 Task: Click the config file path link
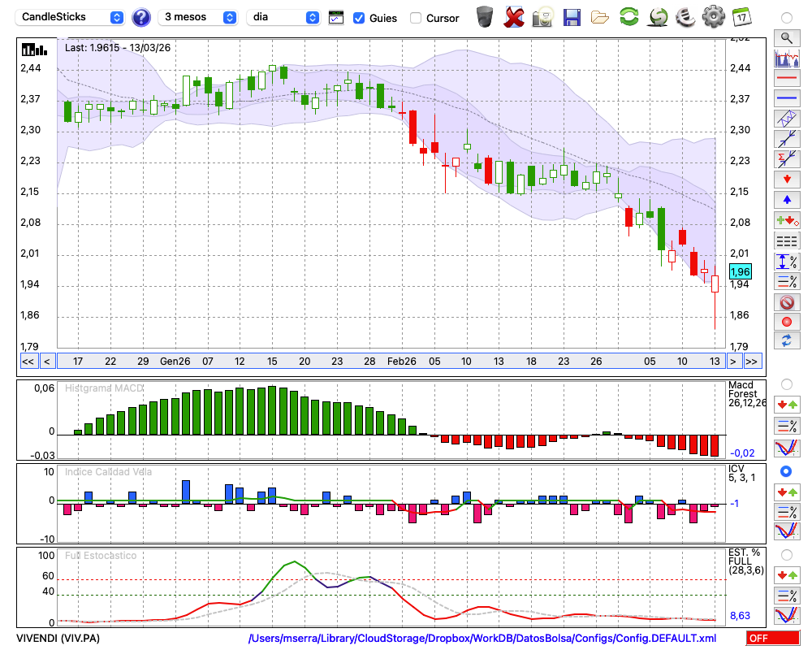tap(482, 639)
